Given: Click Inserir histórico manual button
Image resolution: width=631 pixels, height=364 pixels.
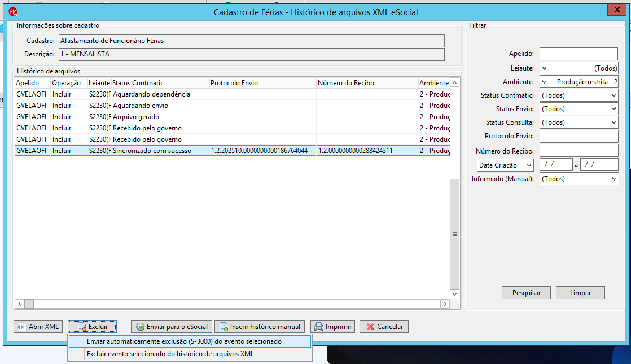Looking at the screenshot, I should click(260, 327).
